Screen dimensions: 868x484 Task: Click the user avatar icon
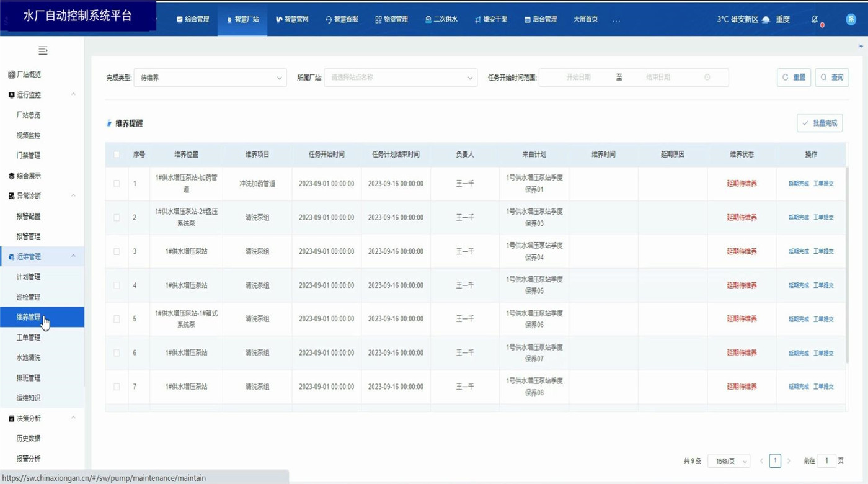coord(851,19)
